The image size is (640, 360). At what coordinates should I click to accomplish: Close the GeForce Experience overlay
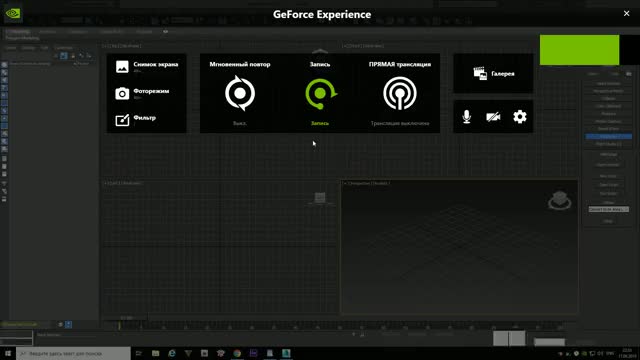click(627, 13)
